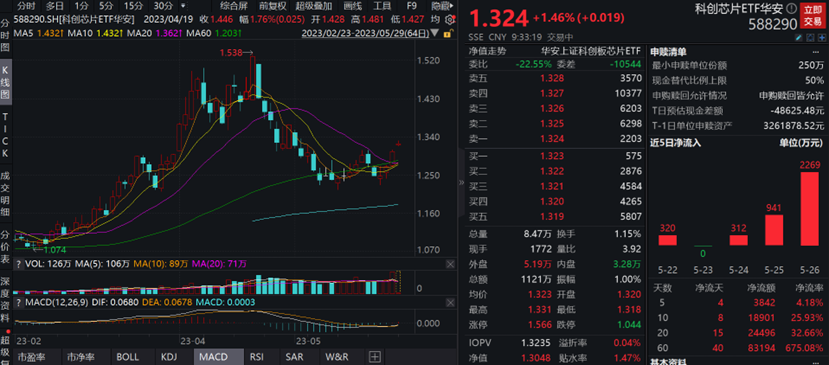Image resolution: width=829 pixels, height=365 pixels.
Task: Open the 分时图 sidebar view
Action: [x=5, y=35]
